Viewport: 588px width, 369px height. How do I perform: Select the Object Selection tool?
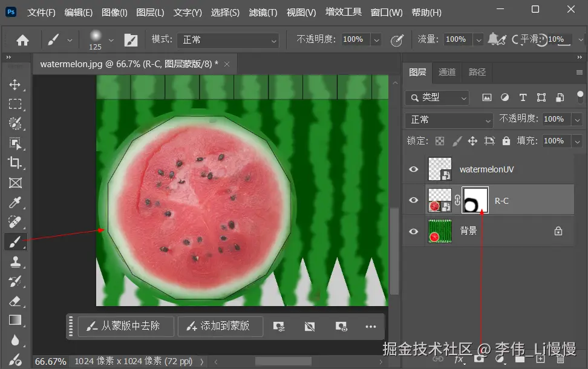coord(15,143)
